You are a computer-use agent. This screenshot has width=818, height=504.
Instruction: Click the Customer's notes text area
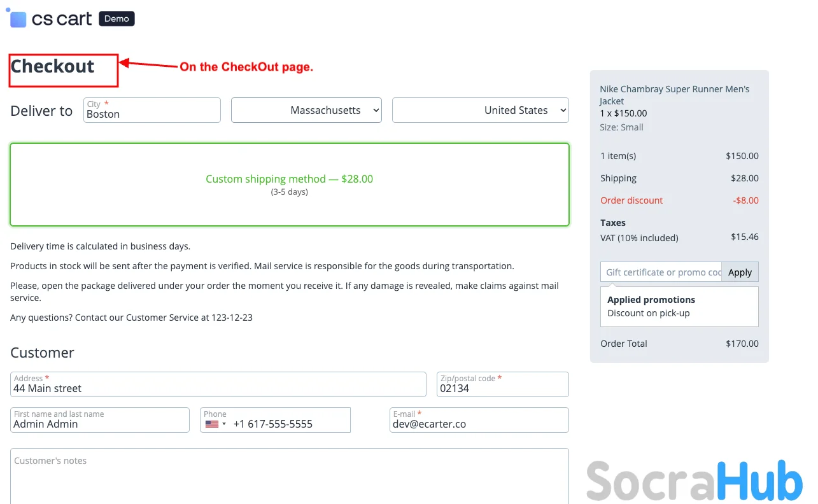(x=289, y=476)
